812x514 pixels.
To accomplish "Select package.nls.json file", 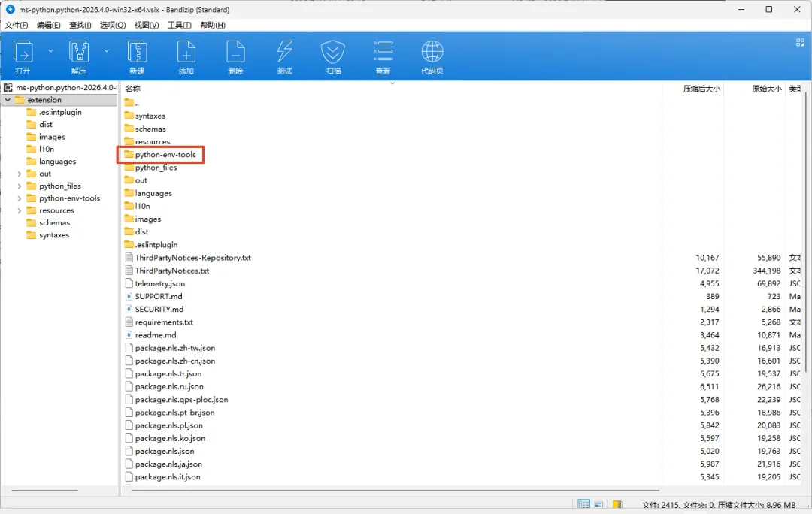I will click(x=160, y=452).
